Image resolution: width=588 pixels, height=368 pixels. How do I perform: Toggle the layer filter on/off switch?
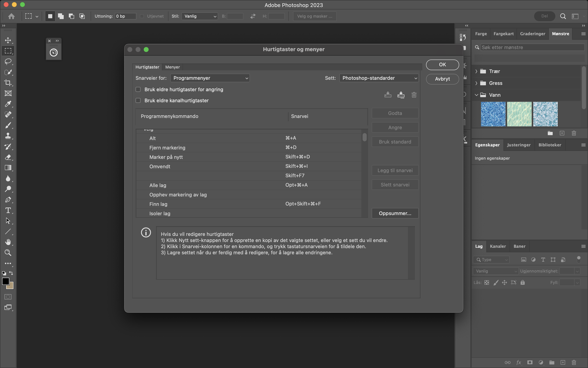coord(579,259)
